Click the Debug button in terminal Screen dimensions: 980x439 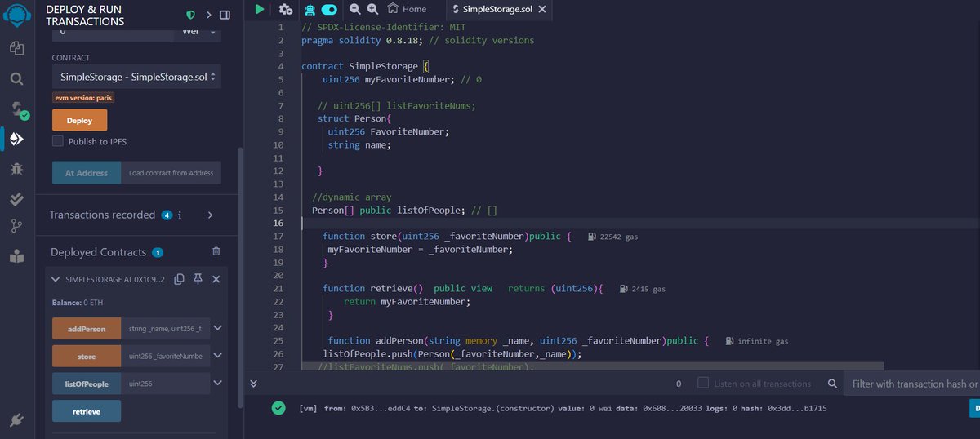pos(974,408)
